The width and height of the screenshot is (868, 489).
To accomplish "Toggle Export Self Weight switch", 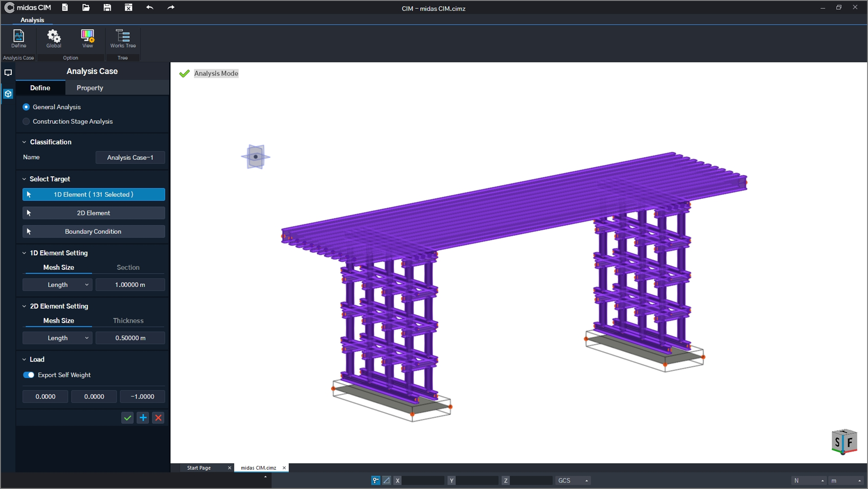I will (x=29, y=375).
